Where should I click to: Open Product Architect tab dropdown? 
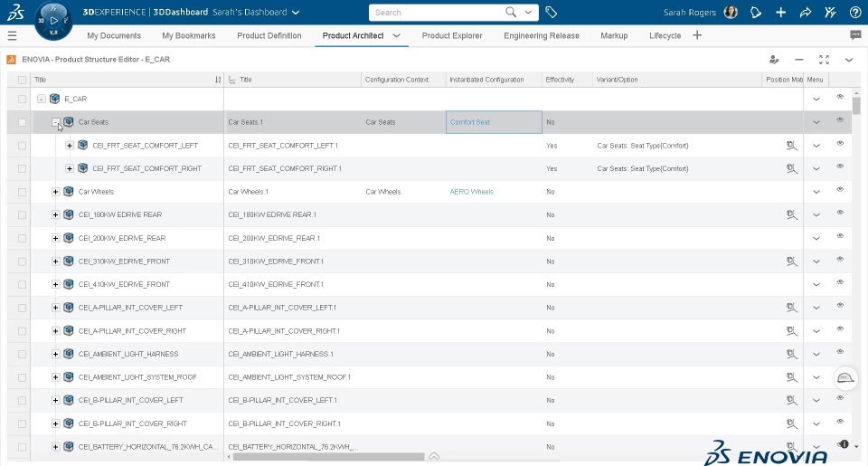point(396,35)
